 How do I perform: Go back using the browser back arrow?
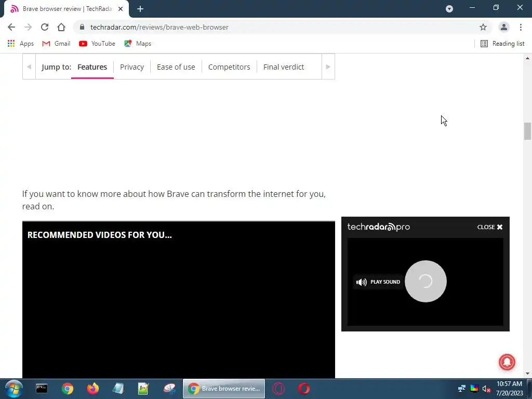(x=11, y=27)
